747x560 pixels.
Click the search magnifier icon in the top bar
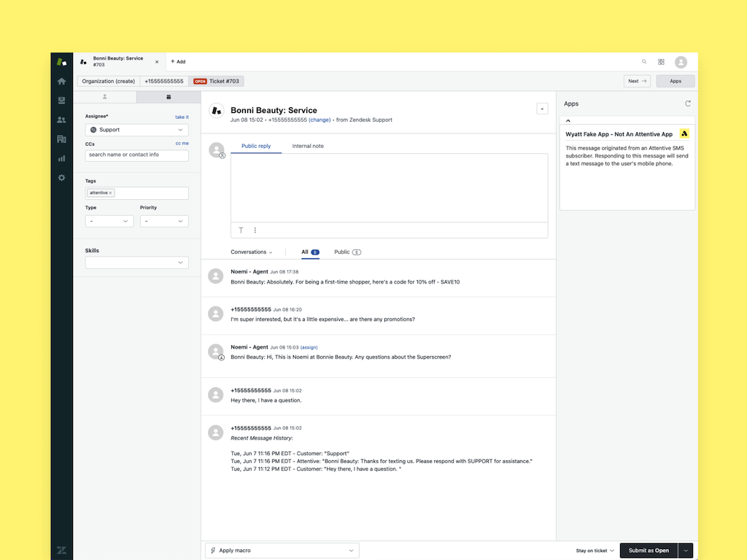[644, 61]
